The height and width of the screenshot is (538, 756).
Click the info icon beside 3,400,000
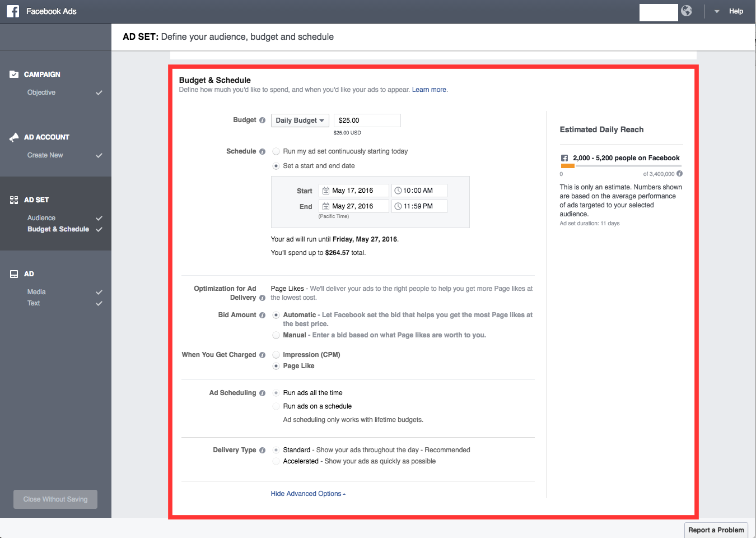pyautogui.click(x=679, y=174)
